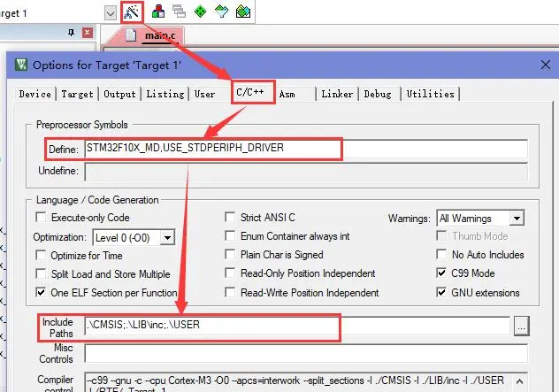Click the Keil icon in dialog title bar

[x=21, y=65]
